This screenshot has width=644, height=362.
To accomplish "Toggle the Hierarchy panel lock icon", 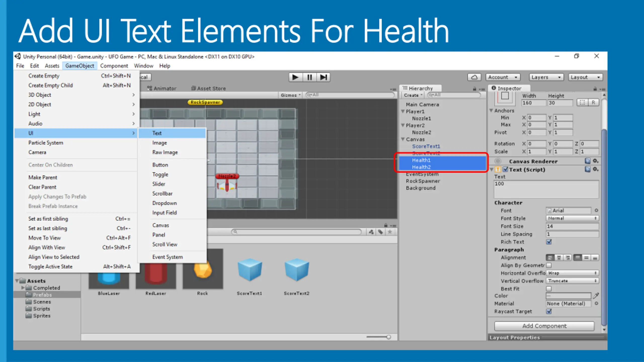I will (x=474, y=89).
